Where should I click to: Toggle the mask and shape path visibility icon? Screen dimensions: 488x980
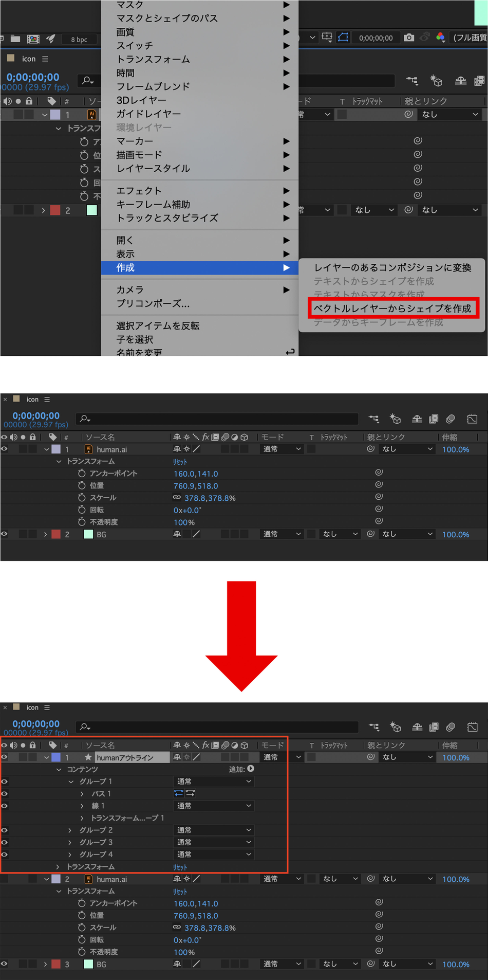[343, 38]
